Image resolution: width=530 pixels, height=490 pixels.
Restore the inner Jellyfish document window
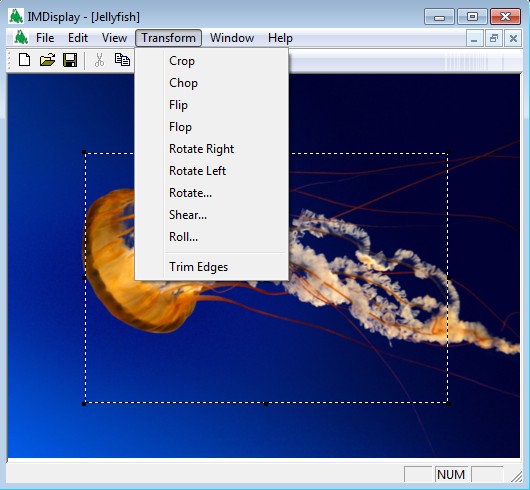tap(493, 38)
